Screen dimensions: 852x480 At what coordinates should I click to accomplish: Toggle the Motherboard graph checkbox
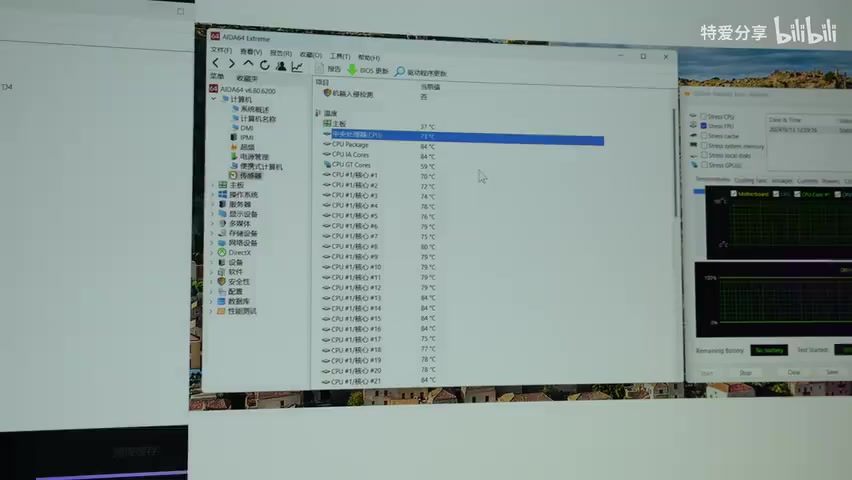(734, 194)
